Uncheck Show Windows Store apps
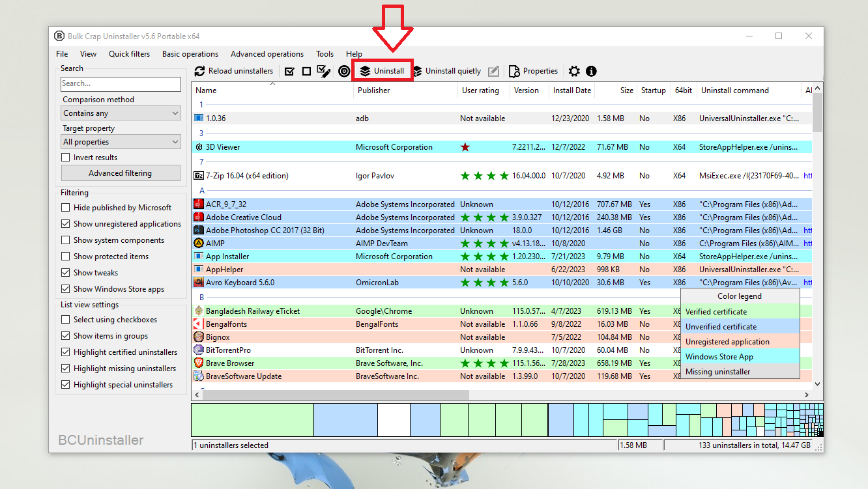The image size is (868, 489). [66, 289]
